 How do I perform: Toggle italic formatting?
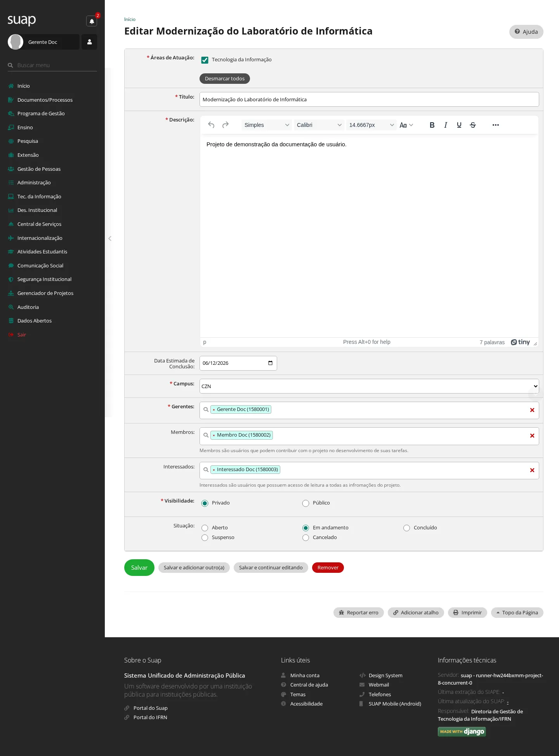point(446,125)
